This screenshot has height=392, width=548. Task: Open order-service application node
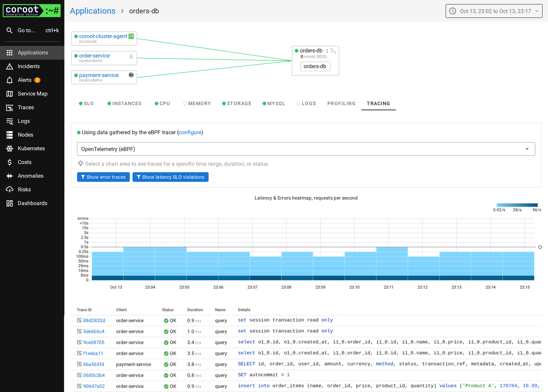click(x=104, y=58)
